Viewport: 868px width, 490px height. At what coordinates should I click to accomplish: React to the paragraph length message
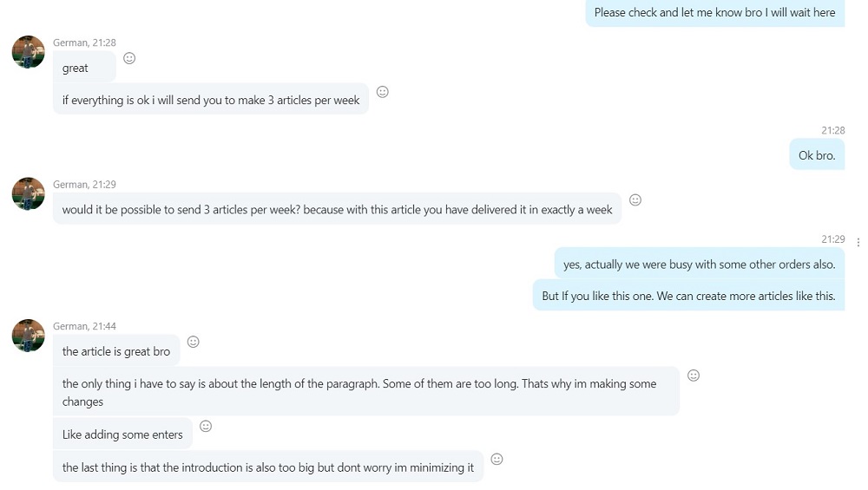click(x=694, y=376)
